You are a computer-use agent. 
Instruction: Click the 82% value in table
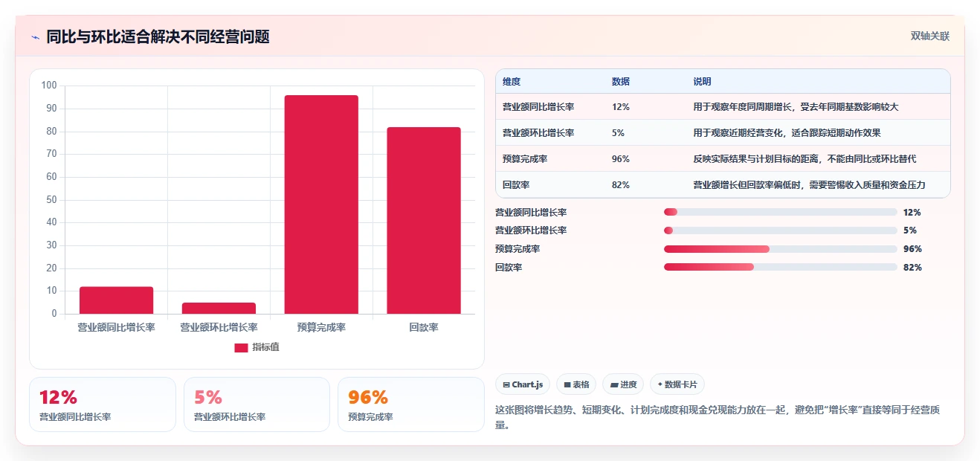coord(621,185)
